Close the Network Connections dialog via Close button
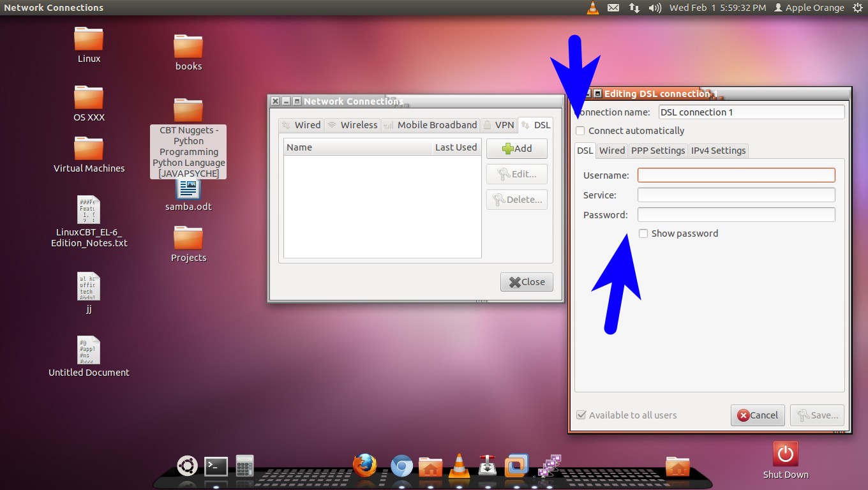Screen dimensions: 868x490 coord(527,282)
